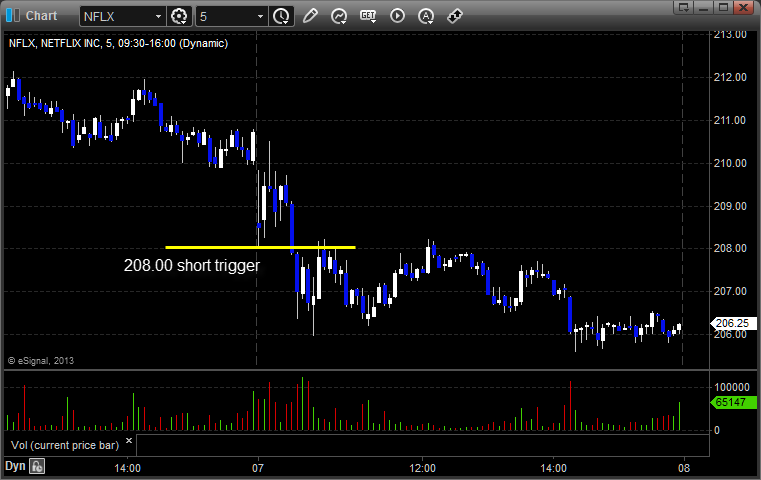Open the window options dropdown in title bar
This screenshot has height=480, width=761.
[684, 7]
